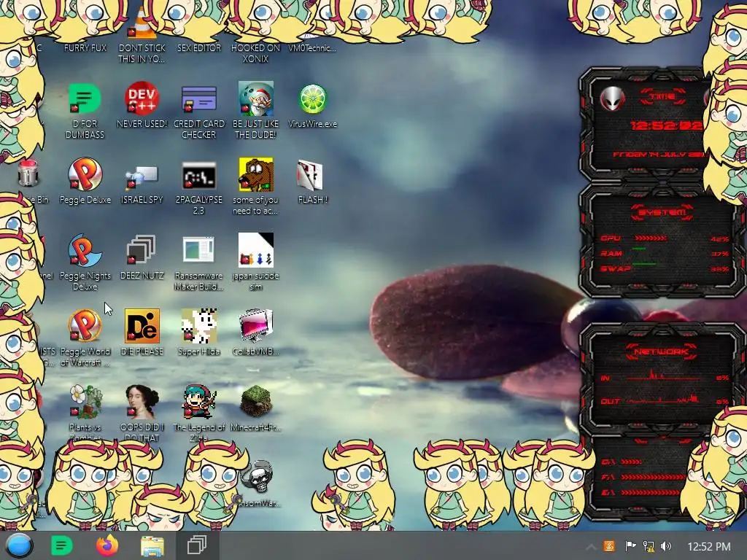This screenshot has width=747, height=560.
Task: Select the Santa icon BE JUST LIKE THE DUDE!
Action: 256,98
